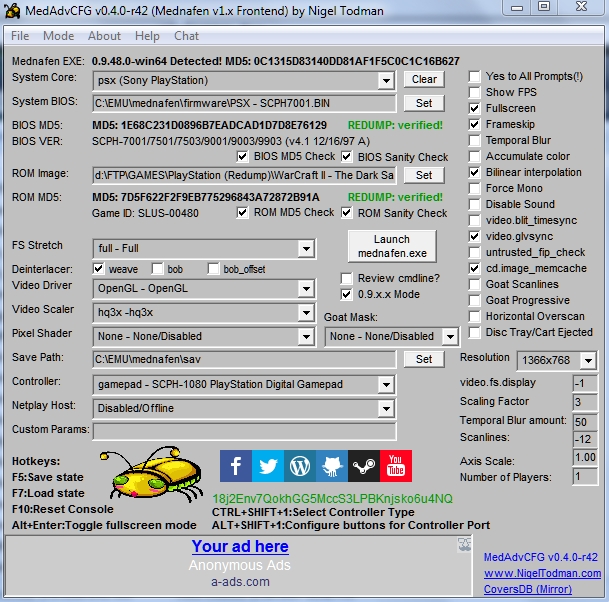Open the WordPress logo icon
Viewport: 609px width, 602px height.
pos(300,466)
